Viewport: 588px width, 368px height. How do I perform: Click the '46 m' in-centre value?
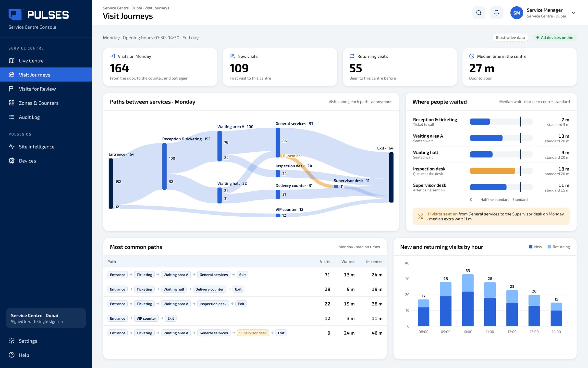[377, 333]
